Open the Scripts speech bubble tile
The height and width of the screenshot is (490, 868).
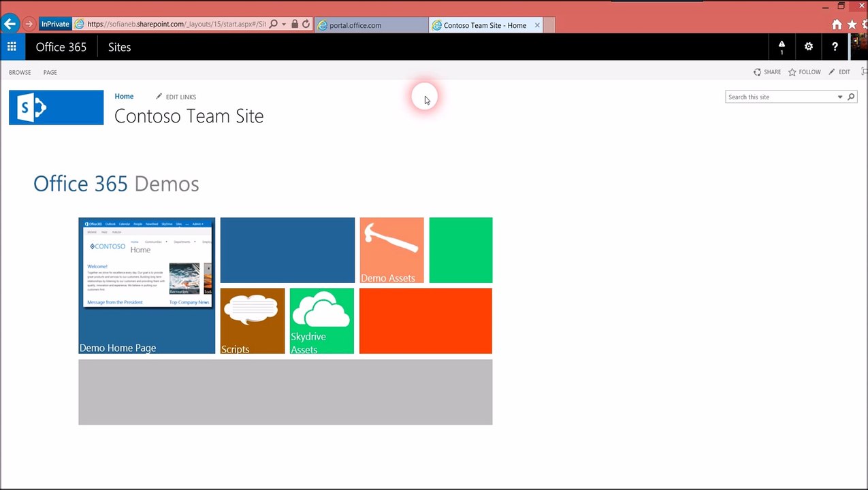point(253,321)
